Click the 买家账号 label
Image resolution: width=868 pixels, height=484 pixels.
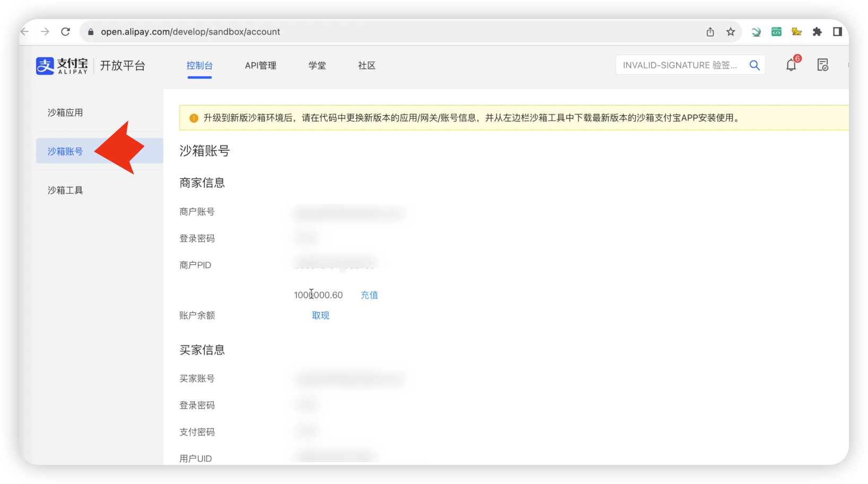(197, 378)
